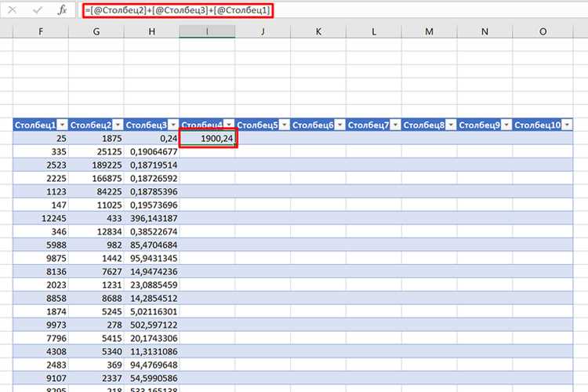
Task: Open the Столбец7 filter dropdown
Action: (x=395, y=125)
